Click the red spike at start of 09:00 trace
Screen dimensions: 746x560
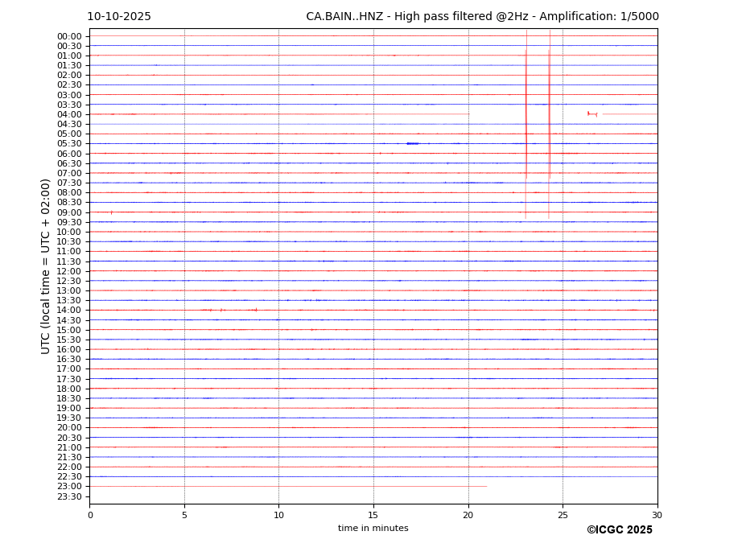111,212
